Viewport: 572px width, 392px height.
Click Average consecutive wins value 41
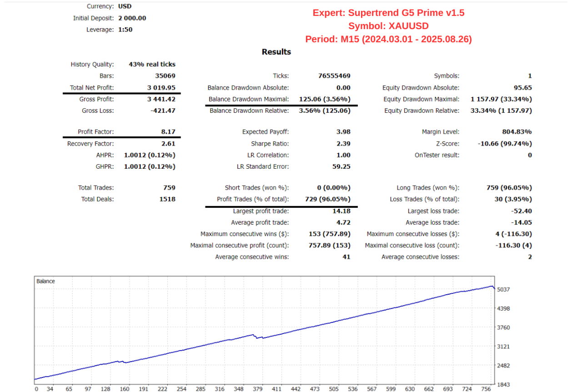pyautogui.click(x=346, y=257)
